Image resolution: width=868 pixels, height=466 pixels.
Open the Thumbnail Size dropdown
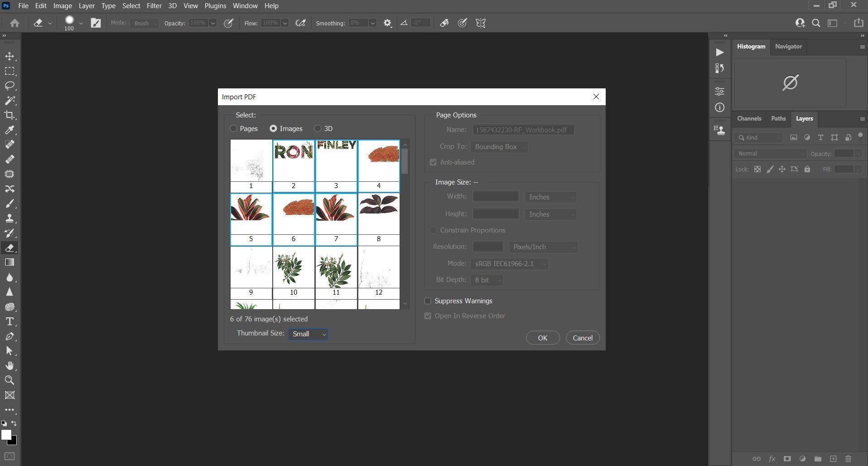point(308,334)
